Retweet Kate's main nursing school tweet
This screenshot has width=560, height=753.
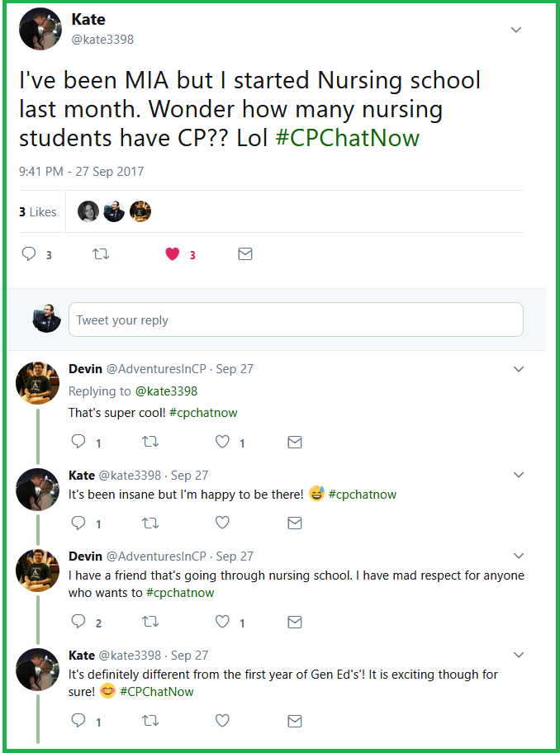[x=101, y=254]
